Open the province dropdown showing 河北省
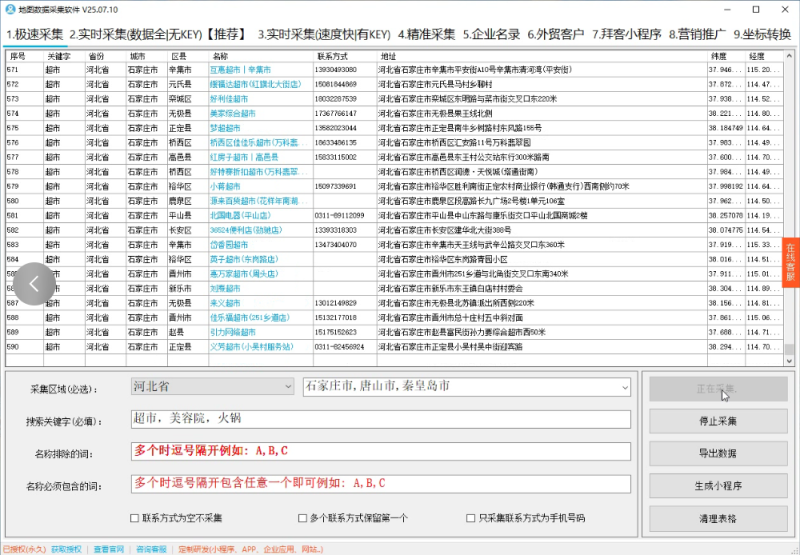 click(x=212, y=387)
